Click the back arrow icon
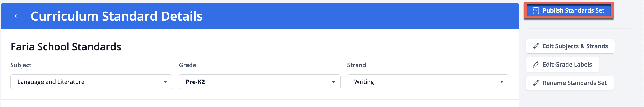 click(18, 16)
